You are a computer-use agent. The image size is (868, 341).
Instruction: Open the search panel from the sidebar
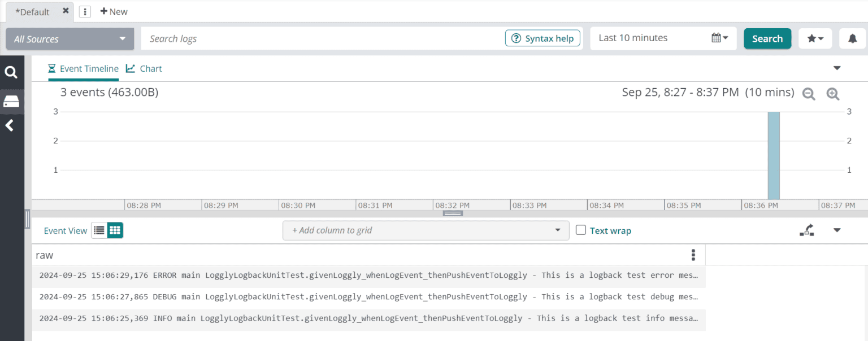pyautogui.click(x=12, y=72)
